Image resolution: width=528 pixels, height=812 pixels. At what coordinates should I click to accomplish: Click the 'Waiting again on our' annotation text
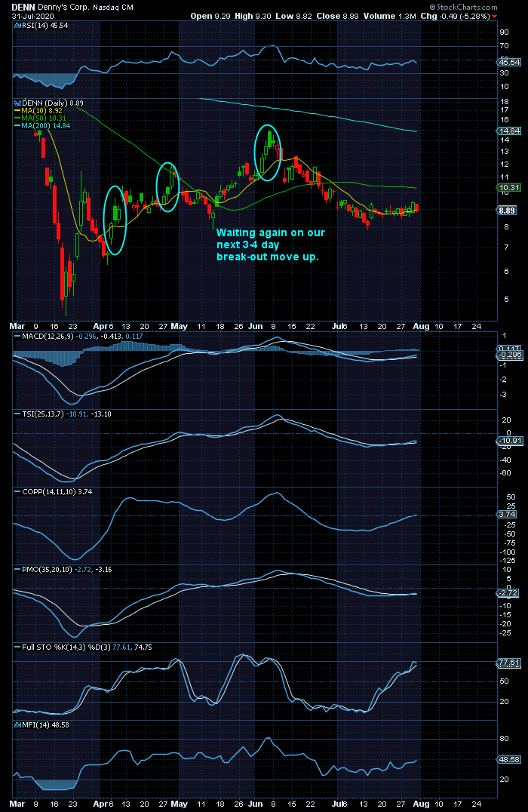(270, 232)
